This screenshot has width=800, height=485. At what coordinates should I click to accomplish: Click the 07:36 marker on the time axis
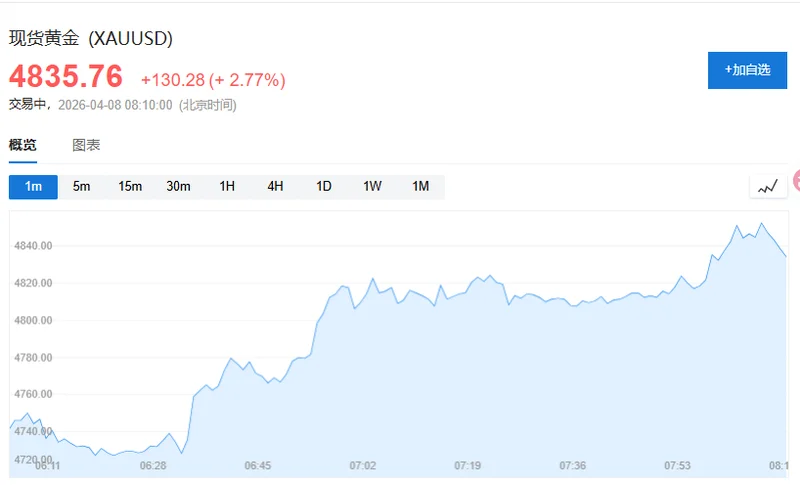(x=573, y=466)
